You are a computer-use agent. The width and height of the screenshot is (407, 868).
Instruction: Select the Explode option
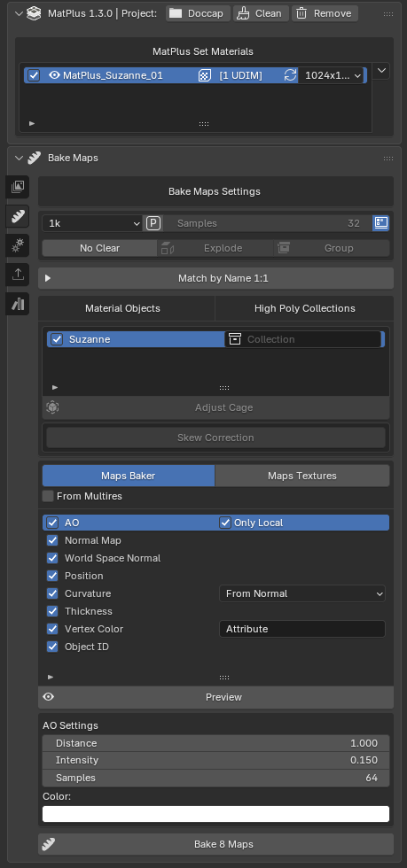pyautogui.click(x=215, y=248)
